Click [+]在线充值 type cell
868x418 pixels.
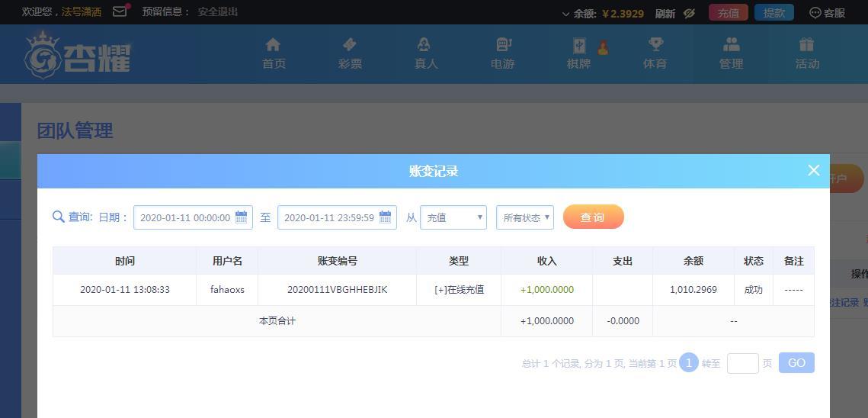coord(459,290)
